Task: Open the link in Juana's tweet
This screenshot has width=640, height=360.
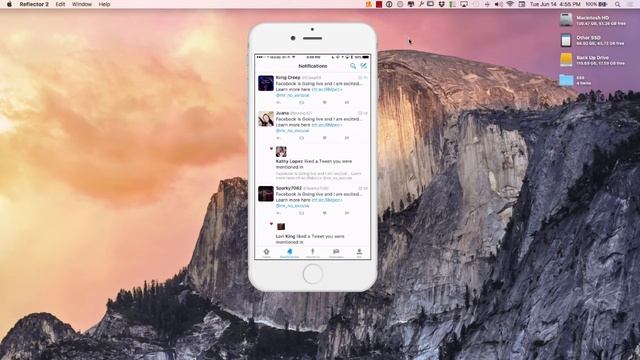Action: tap(327, 125)
